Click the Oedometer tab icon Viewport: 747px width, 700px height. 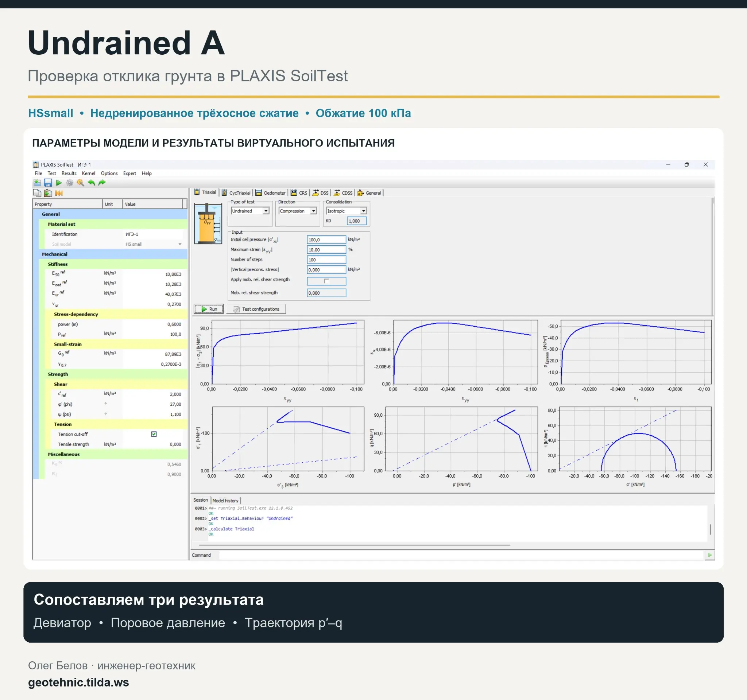tap(259, 192)
